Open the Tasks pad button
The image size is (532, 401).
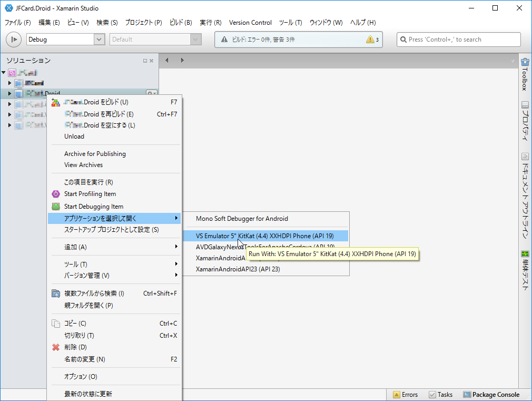click(x=441, y=395)
